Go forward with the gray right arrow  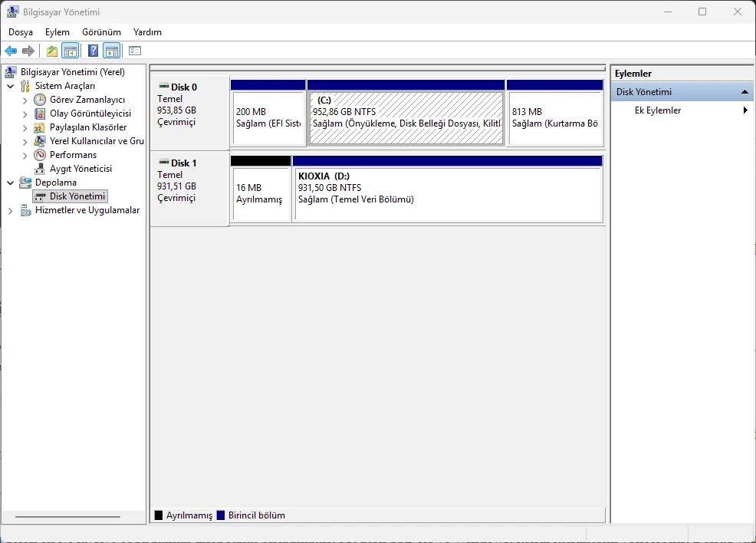[x=28, y=51]
